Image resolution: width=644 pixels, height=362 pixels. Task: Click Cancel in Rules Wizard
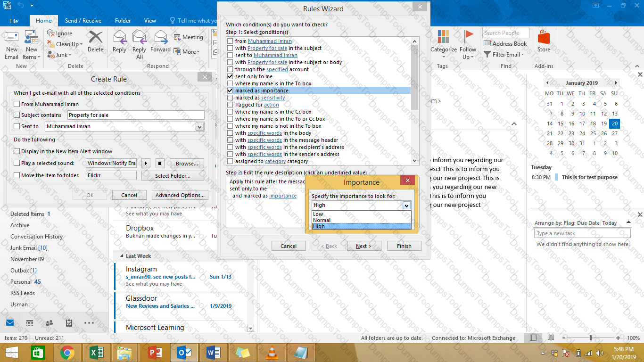[x=289, y=246]
